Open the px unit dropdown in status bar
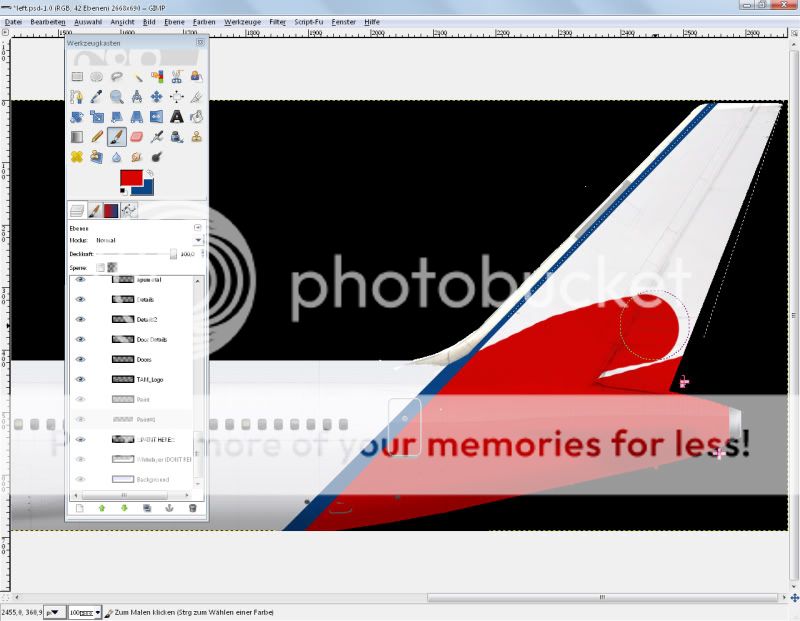This screenshot has height=621, width=800. point(57,611)
